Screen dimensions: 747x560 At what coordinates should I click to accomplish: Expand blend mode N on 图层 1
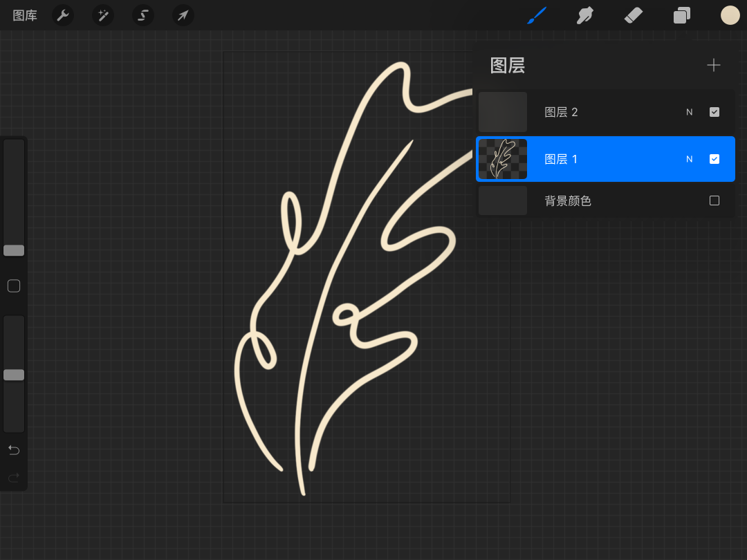[x=689, y=159]
